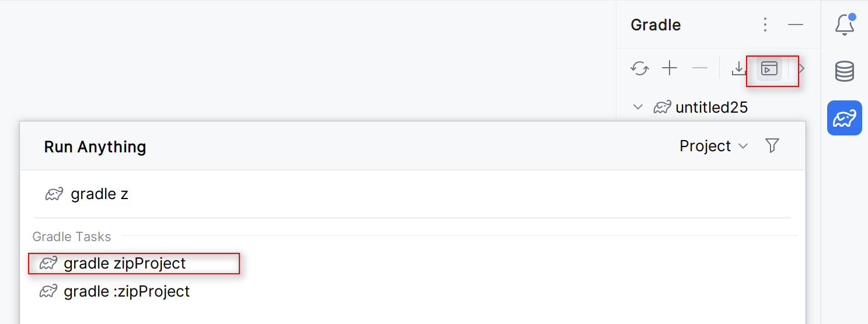Hide the Gradle tool window
This screenshot has width=868, height=324.
click(x=796, y=25)
